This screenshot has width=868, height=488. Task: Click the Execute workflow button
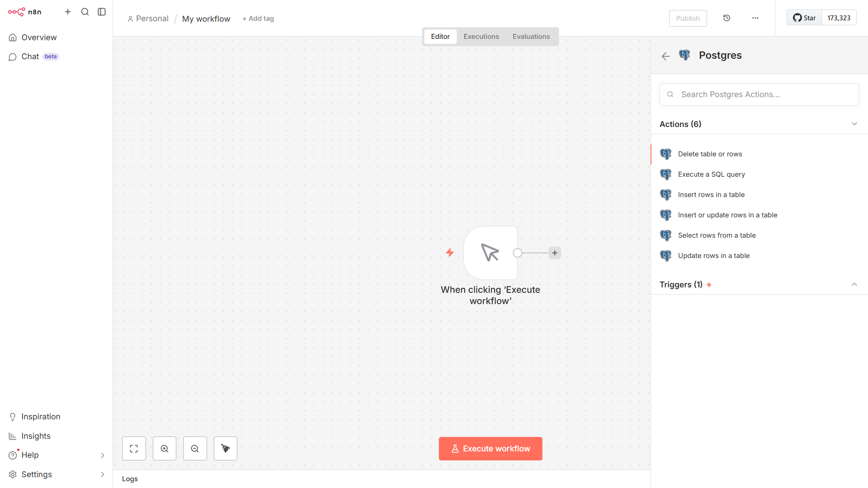pyautogui.click(x=490, y=449)
